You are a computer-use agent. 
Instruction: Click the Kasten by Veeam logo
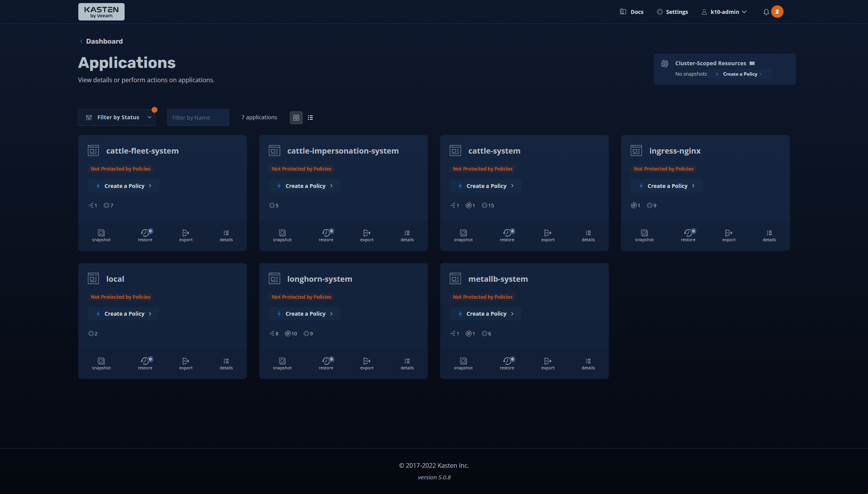pyautogui.click(x=101, y=12)
